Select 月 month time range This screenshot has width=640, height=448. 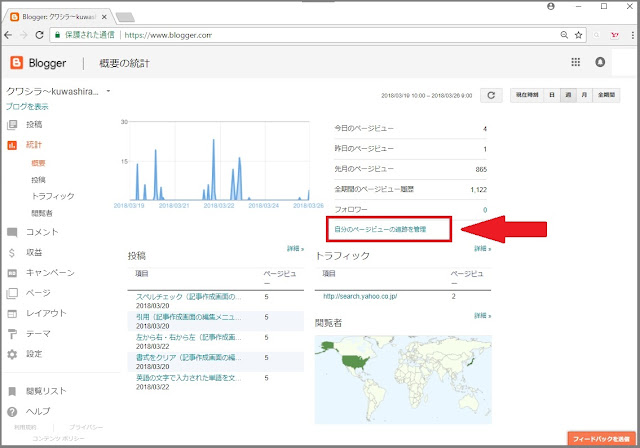pos(584,95)
